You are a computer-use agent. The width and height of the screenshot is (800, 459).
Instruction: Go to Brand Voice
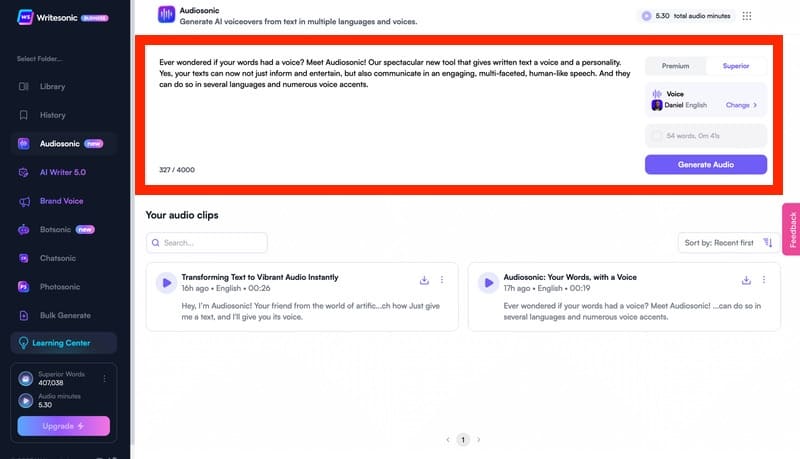click(64, 201)
